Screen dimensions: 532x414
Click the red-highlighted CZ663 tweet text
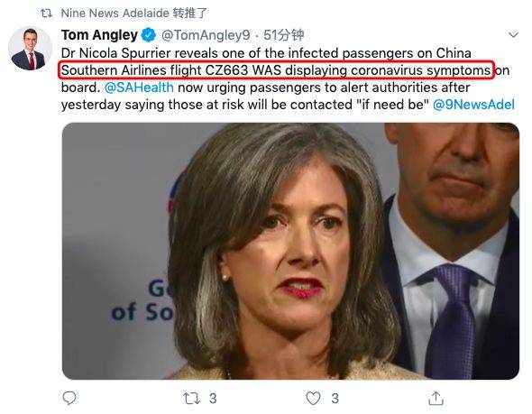click(276, 70)
